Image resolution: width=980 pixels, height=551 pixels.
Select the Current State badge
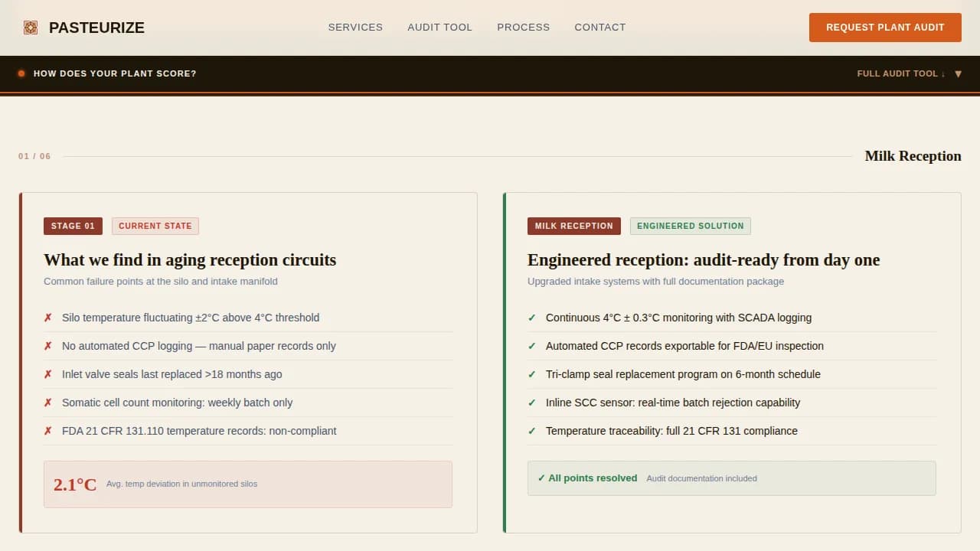[155, 226]
